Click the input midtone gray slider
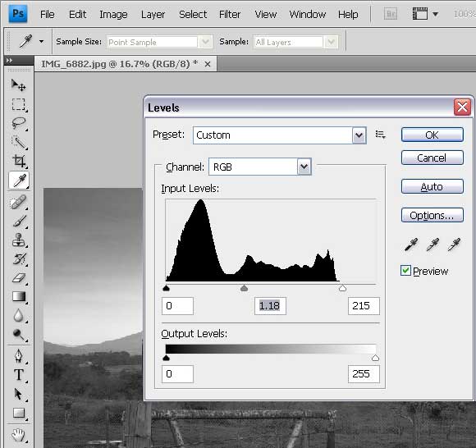The image size is (476, 448). click(244, 288)
